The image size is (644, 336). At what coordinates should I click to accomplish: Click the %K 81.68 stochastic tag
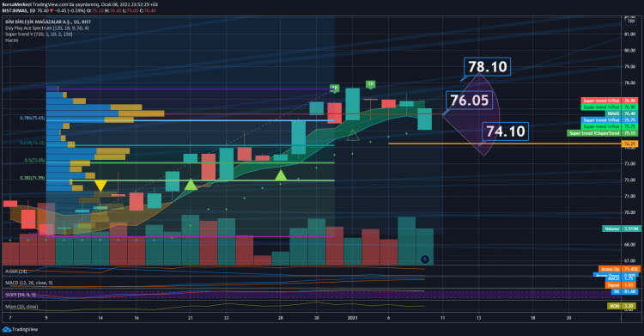625,291
